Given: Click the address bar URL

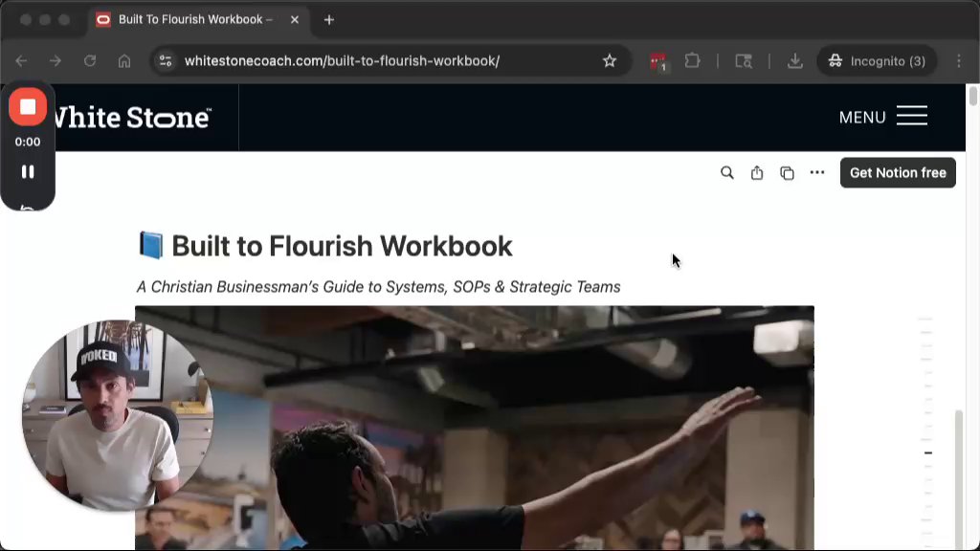Looking at the screenshot, I should 342,60.
